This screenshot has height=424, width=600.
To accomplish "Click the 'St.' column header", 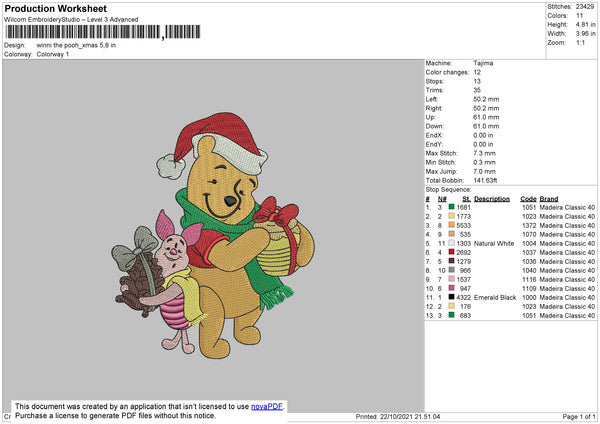I will click(x=466, y=199).
